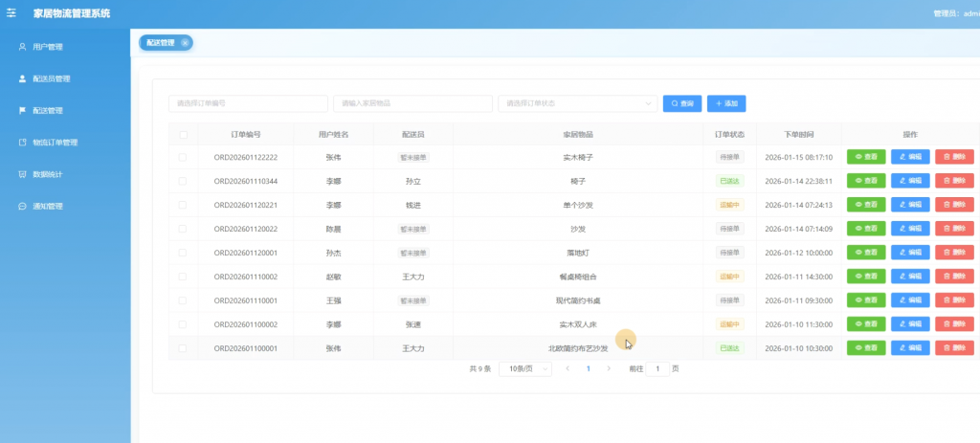Click the 下单时间 column header
980x443 pixels.
point(799,134)
